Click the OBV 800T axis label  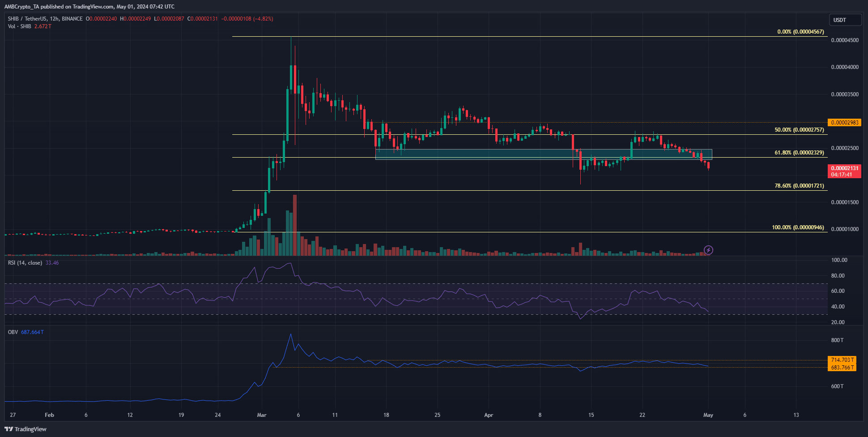(837, 340)
